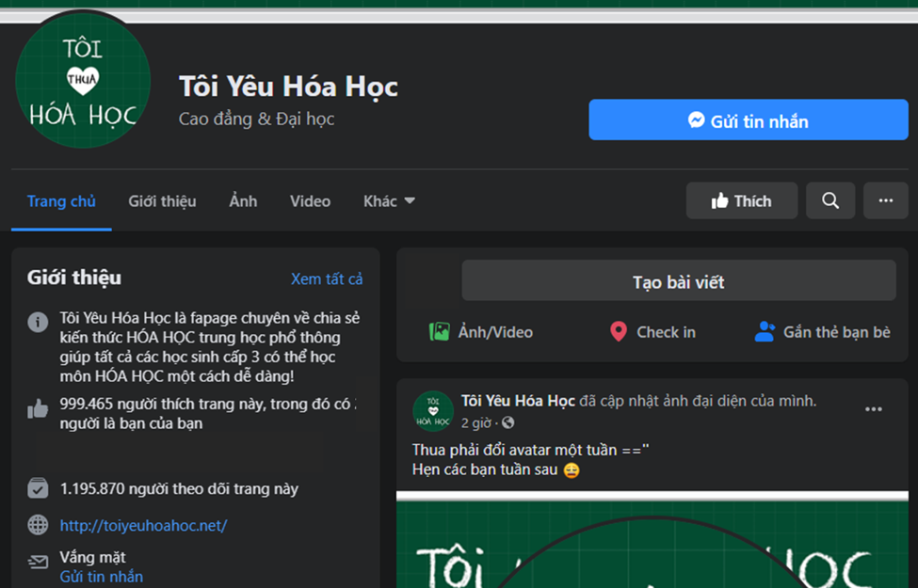This screenshot has height=588, width=918.
Task: Go to the Giới thiệu tab
Action: coord(162,200)
